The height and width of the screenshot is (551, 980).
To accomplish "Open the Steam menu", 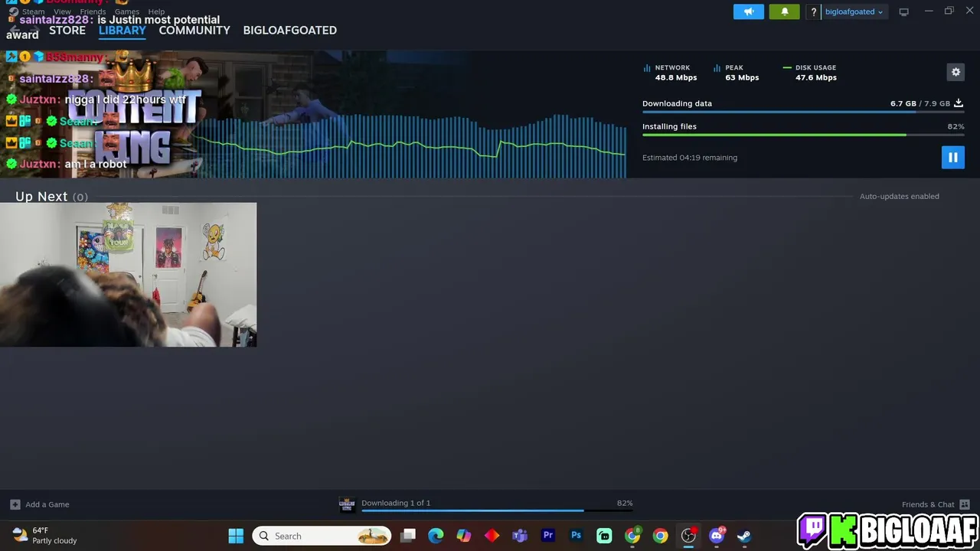I will coord(33,11).
